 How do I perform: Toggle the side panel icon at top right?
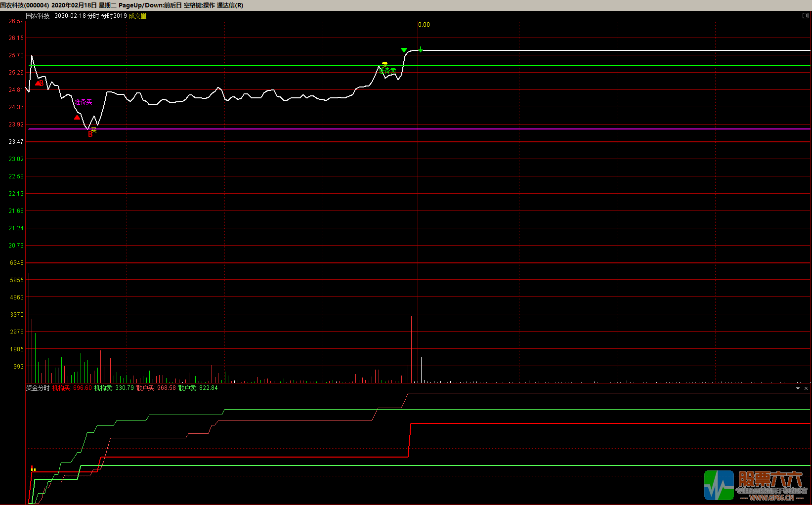(x=806, y=16)
